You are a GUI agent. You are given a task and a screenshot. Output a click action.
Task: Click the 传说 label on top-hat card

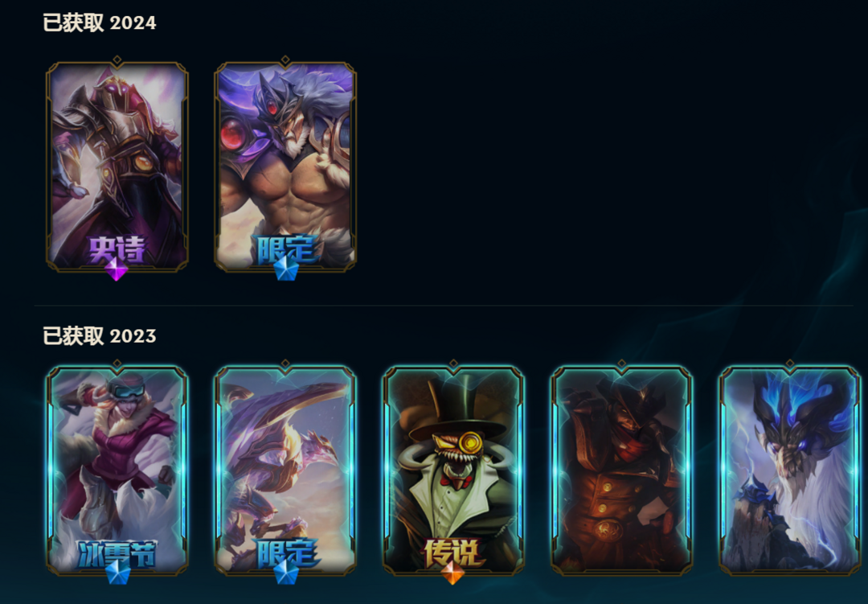[453, 553]
